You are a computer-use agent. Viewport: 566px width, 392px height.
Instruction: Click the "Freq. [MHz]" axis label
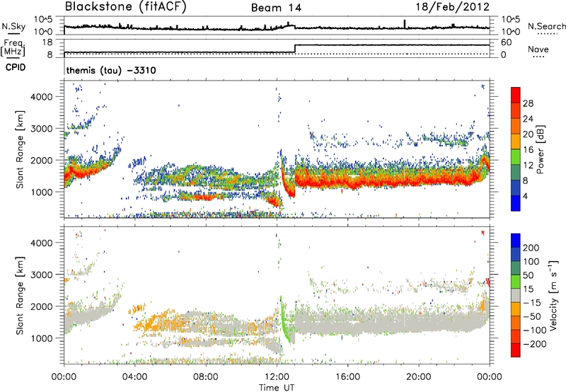click(x=13, y=48)
